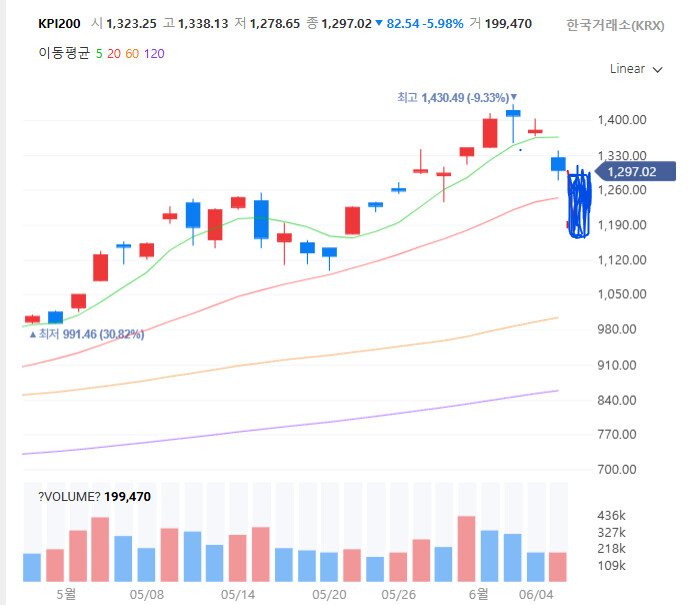The width and height of the screenshot is (695, 605).
Task: Toggle the 120-day moving average
Action: [154, 54]
